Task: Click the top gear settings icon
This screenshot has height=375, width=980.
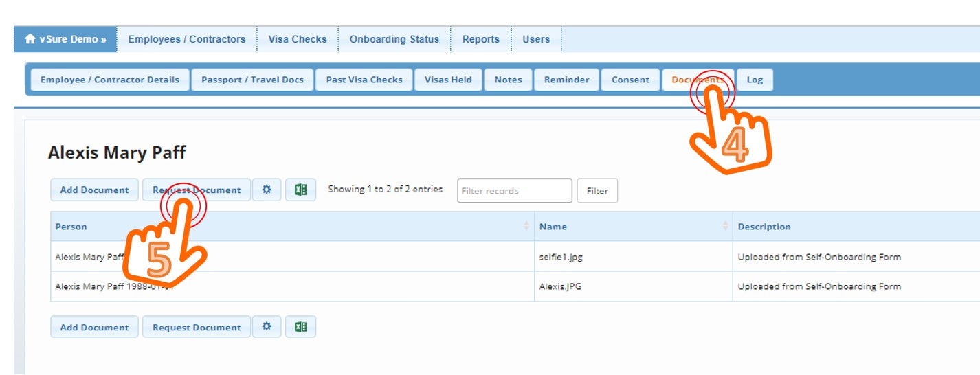Action: [x=267, y=190]
